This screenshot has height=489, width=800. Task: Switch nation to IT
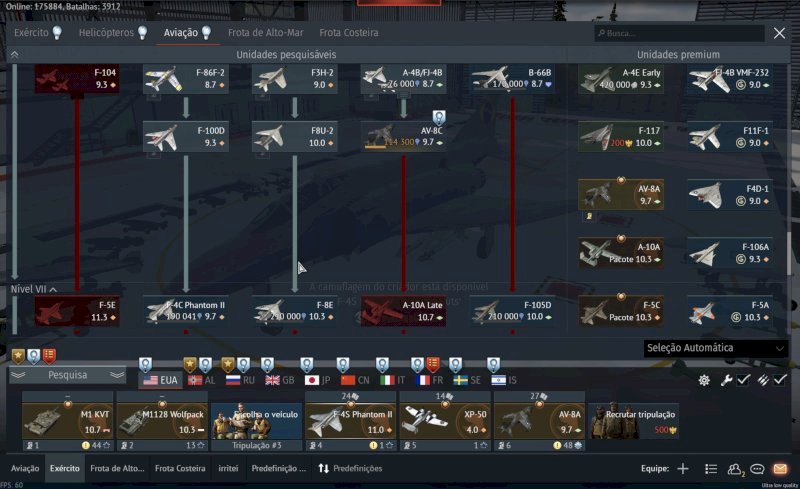(x=392, y=380)
